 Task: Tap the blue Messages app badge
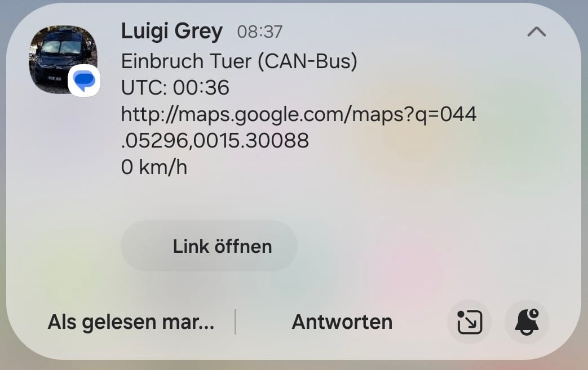[84, 81]
